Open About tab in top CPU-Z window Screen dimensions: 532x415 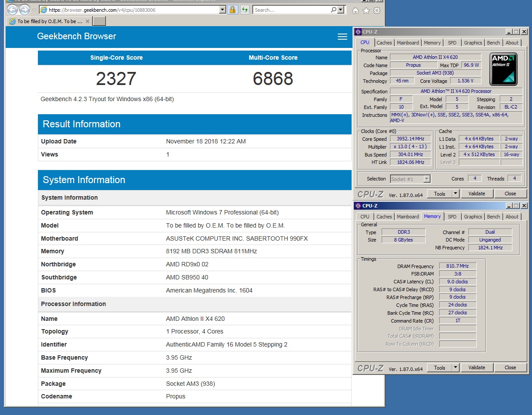point(512,43)
